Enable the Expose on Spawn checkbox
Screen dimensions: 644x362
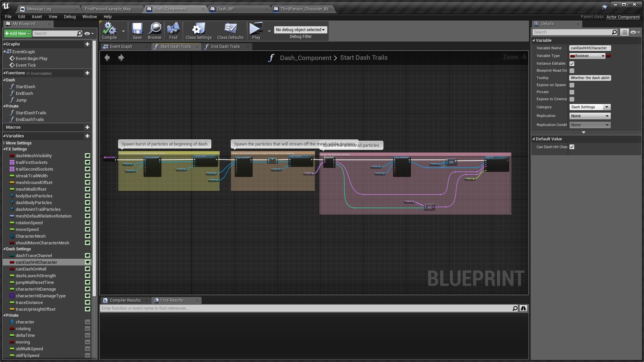(x=572, y=85)
